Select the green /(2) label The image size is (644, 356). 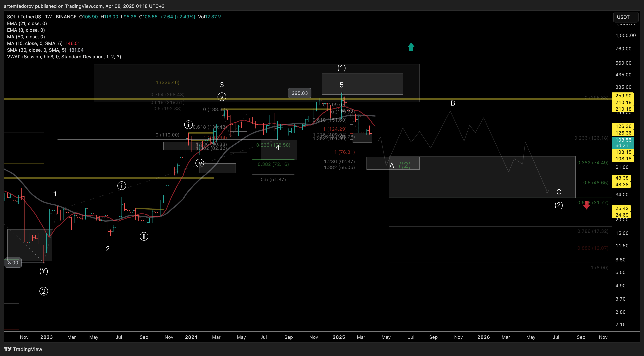tap(405, 165)
